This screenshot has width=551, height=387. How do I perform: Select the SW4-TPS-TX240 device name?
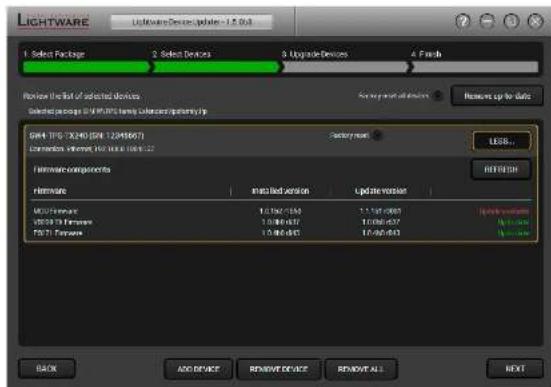(86, 136)
